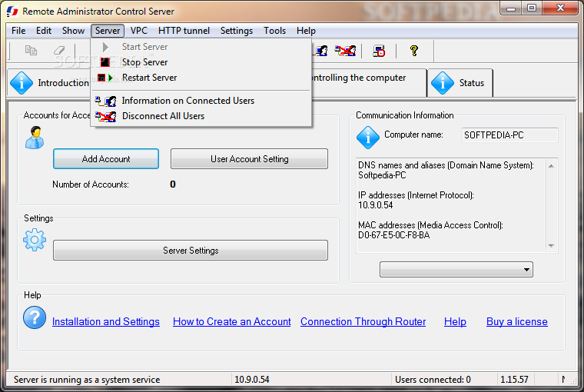Choose Stop Server from the menu
The width and height of the screenshot is (584, 392).
tap(201, 62)
